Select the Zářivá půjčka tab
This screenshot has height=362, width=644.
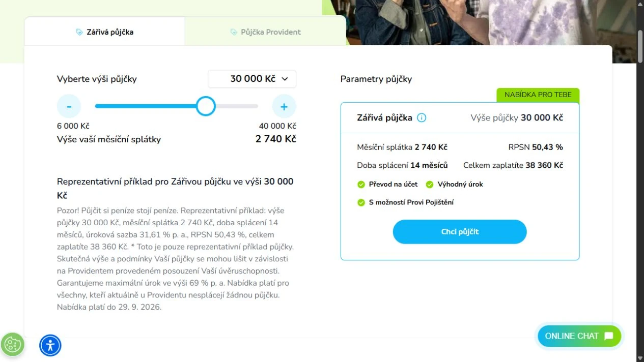tap(104, 32)
